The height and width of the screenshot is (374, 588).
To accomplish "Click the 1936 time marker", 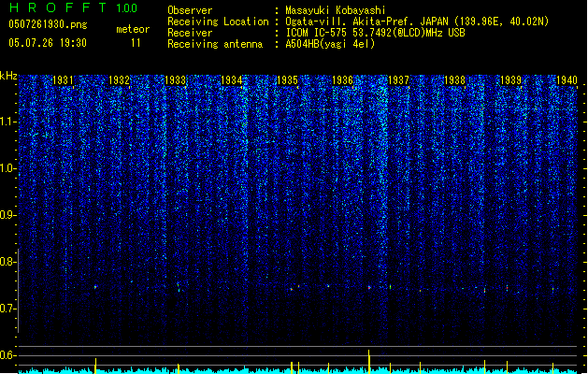I will pos(343,79).
